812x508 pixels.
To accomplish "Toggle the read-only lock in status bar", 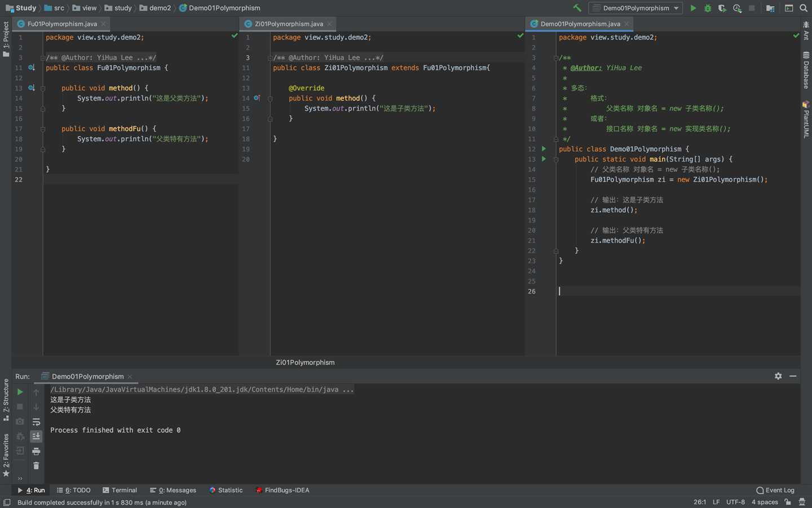I will coord(788,502).
